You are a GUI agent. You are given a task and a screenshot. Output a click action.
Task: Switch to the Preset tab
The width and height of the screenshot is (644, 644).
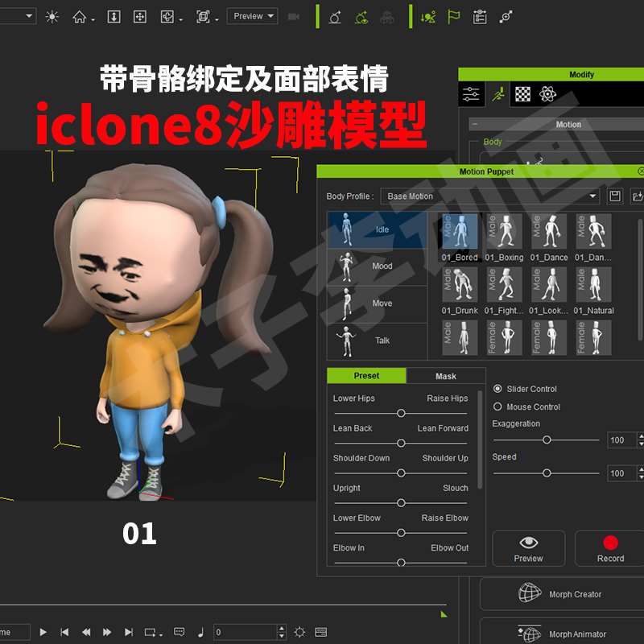(x=366, y=375)
